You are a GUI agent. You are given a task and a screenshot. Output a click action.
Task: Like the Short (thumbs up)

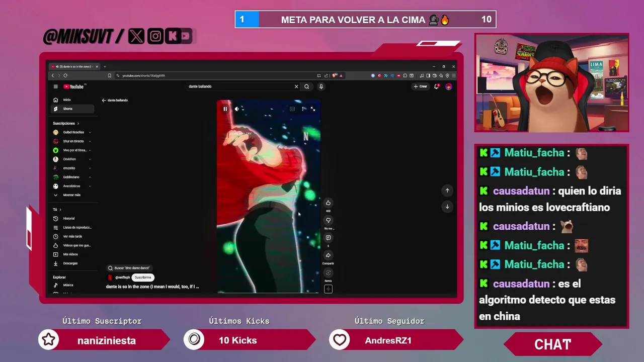pyautogui.click(x=328, y=203)
